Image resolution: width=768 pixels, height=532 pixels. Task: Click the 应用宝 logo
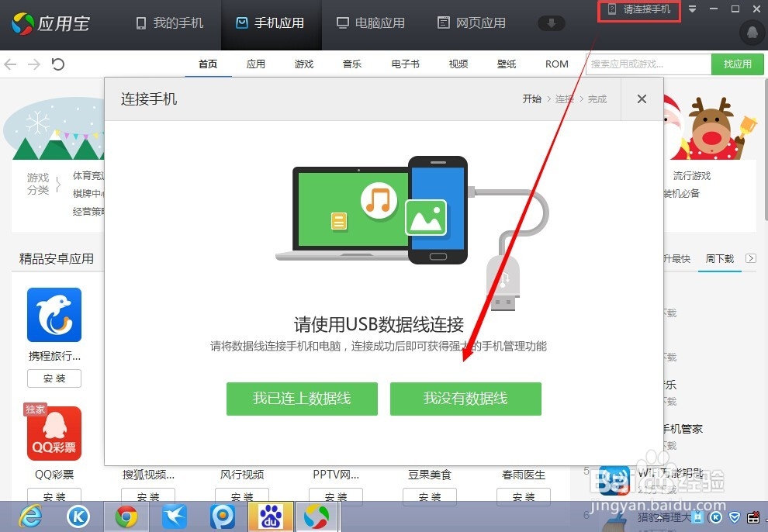(x=51, y=23)
